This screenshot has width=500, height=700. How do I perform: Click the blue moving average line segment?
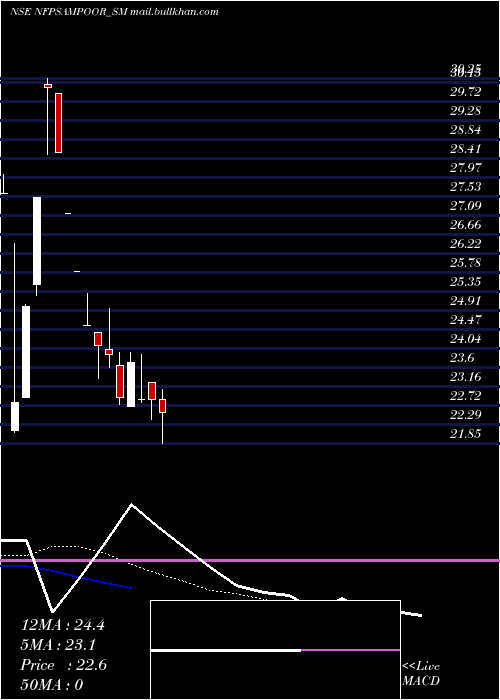66,576
